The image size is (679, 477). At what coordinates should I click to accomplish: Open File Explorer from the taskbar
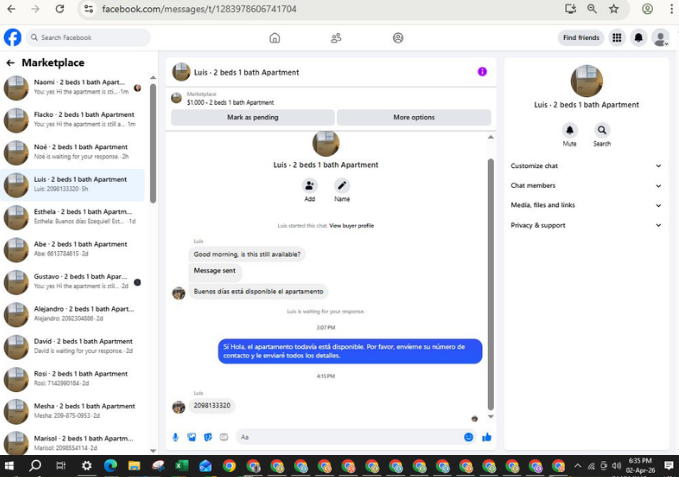coord(134,466)
